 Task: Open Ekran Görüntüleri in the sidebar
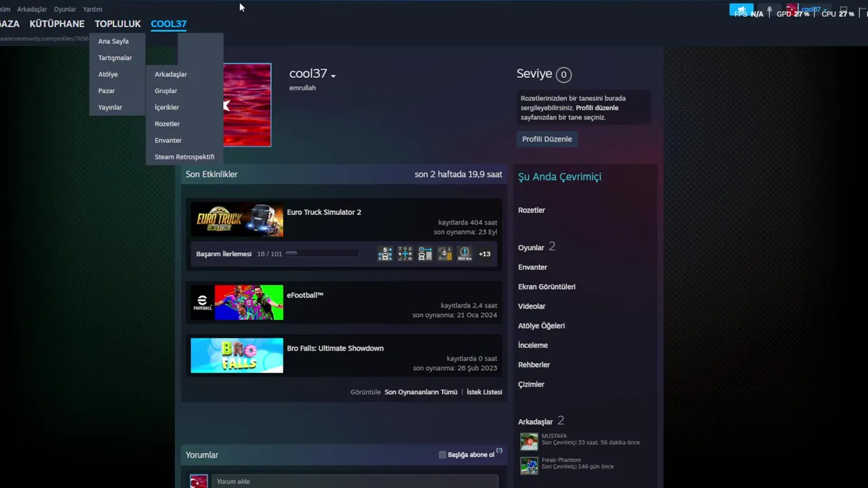coord(547,287)
